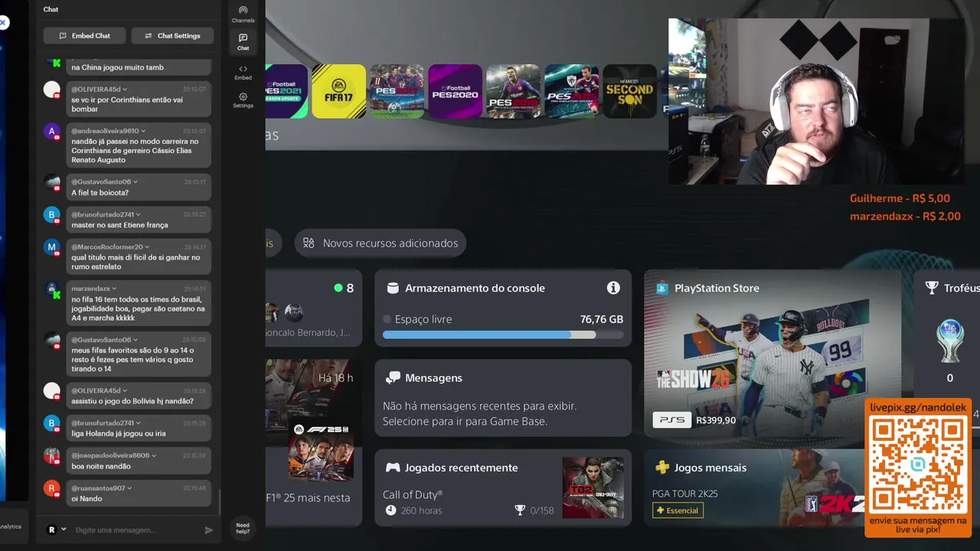
Task: Expand @GustavoSanto06 chevron above 'A fiel te boicota?'
Action: (x=136, y=182)
